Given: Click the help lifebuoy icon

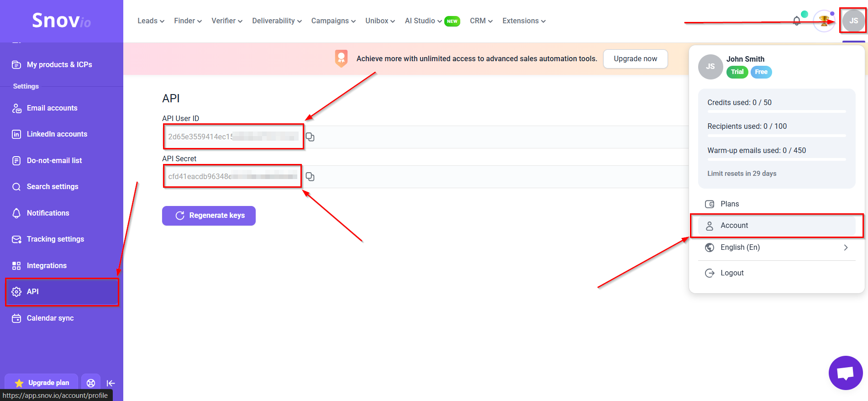Looking at the screenshot, I should pyautogui.click(x=91, y=383).
